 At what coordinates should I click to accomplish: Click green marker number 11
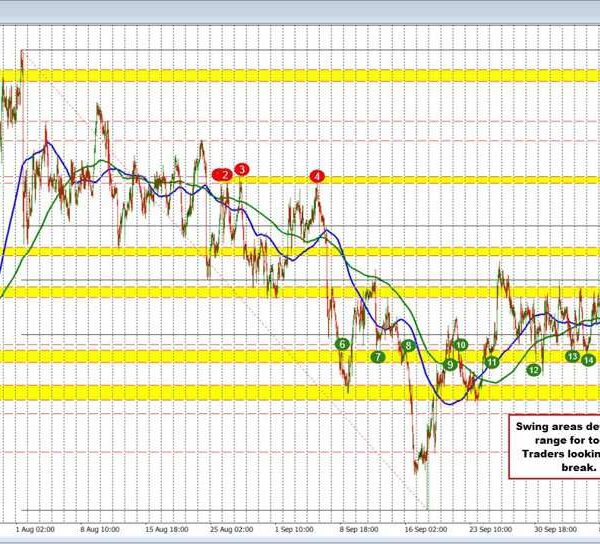pyautogui.click(x=491, y=362)
